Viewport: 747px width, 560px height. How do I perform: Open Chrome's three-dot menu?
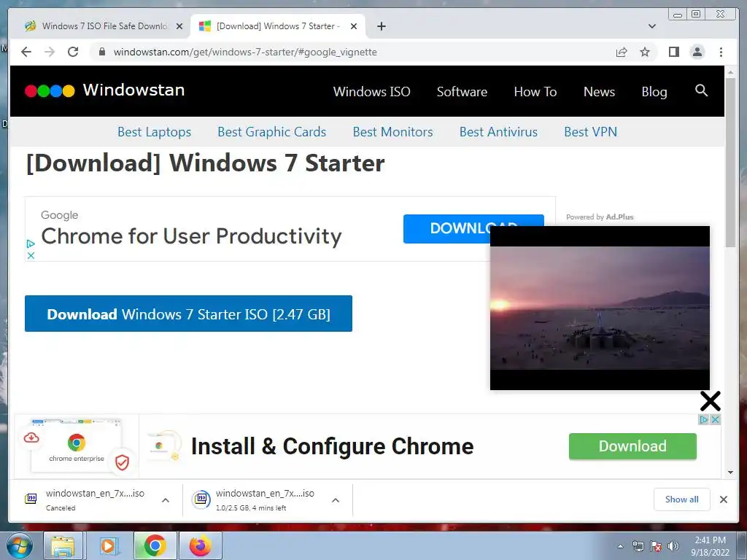721,52
